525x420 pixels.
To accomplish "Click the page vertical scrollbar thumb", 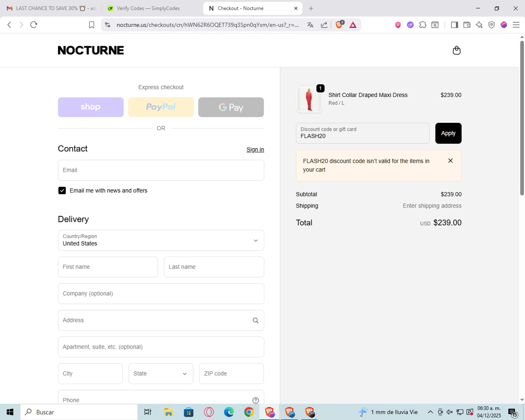I will [x=522, y=118].
